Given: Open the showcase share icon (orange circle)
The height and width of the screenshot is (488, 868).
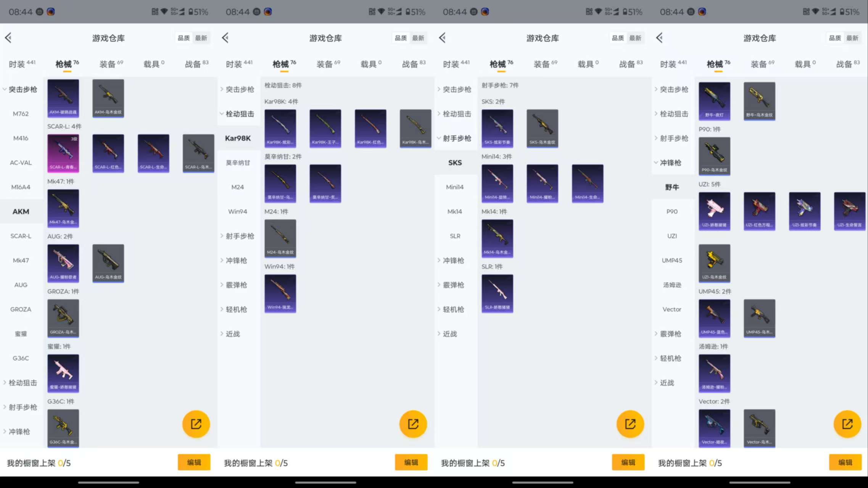Looking at the screenshot, I should [x=196, y=424].
